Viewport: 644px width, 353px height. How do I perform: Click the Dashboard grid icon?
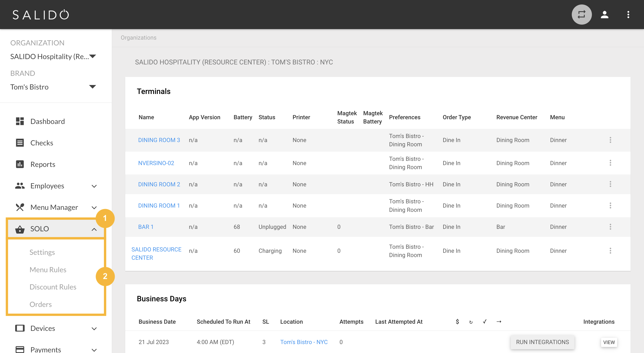pos(20,121)
